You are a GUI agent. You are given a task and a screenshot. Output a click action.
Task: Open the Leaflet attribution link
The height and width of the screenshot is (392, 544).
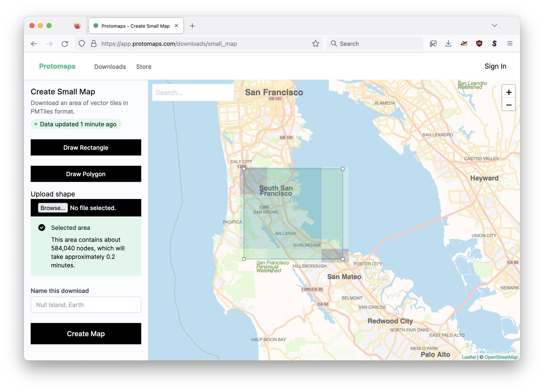pyautogui.click(x=469, y=357)
